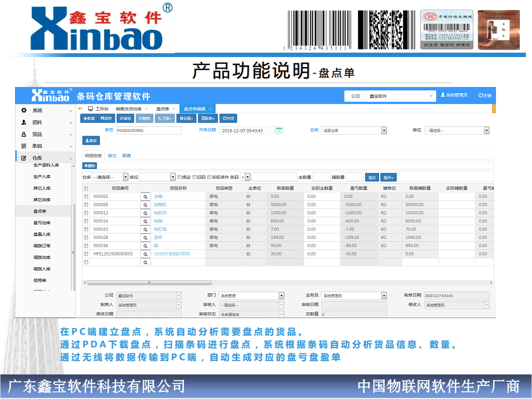Click the icon beside 货品 in sidebar

(x=24, y=134)
